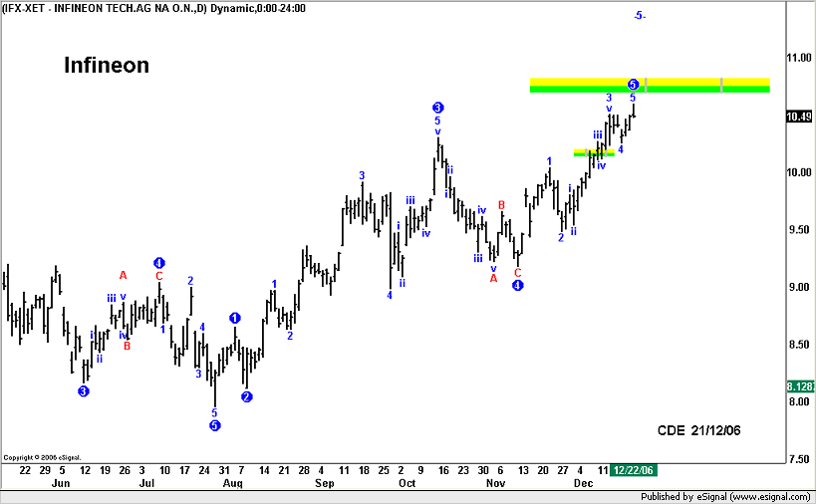This screenshot has width=816, height=504.
Task: Click the Infineon chart title text
Action: pyautogui.click(x=107, y=66)
